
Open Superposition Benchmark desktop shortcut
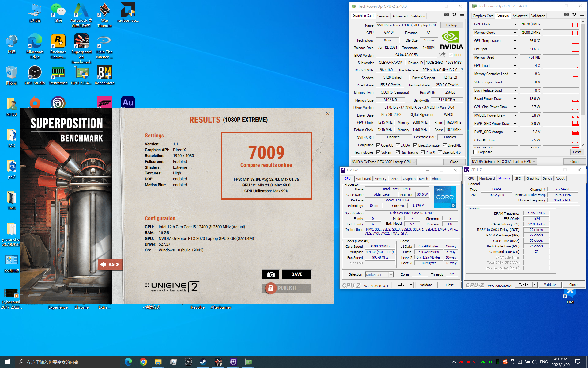coord(81,49)
